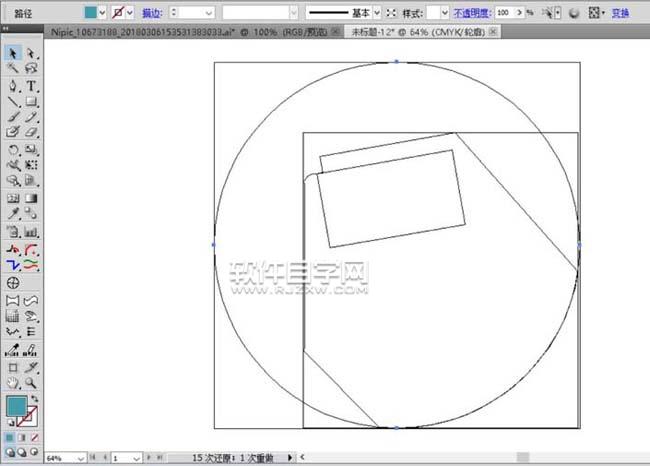Open the zoom level 64% dropdown
This screenshot has height=466, width=650.
pyautogui.click(x=80, y=458)
